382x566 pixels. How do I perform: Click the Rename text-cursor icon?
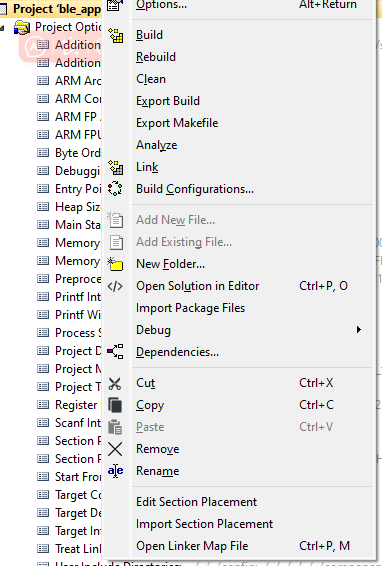click(x=115, y=471)
